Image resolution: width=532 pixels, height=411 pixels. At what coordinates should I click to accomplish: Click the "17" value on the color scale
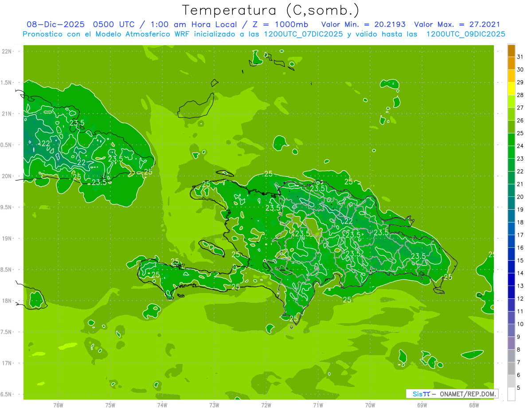click(520, 235)
